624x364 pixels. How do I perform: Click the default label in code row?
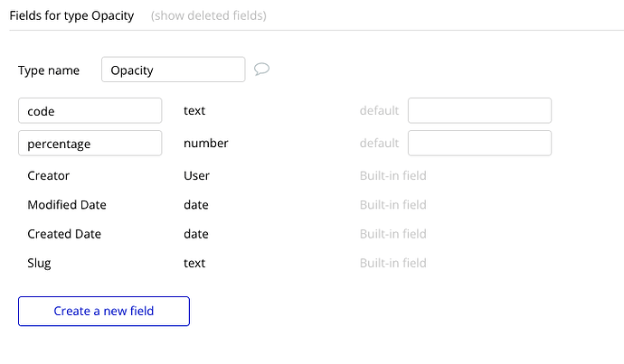379,110
